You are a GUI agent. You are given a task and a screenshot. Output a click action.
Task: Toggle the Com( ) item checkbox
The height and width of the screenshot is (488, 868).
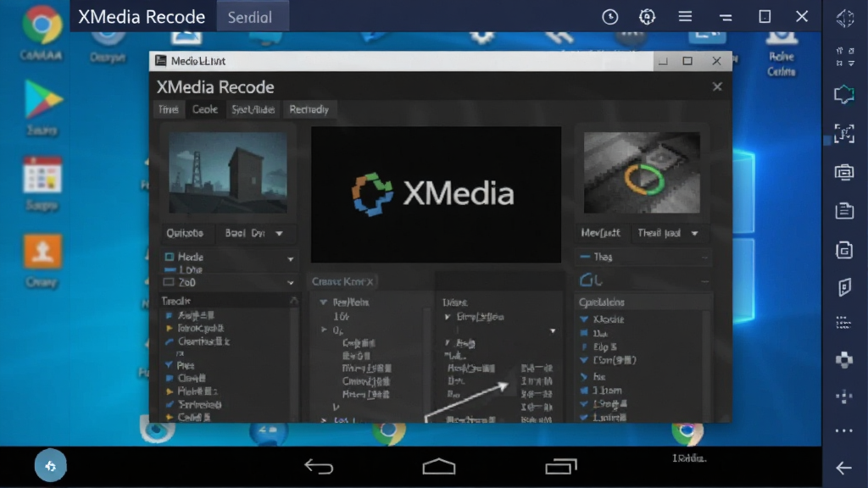(584, 360)
